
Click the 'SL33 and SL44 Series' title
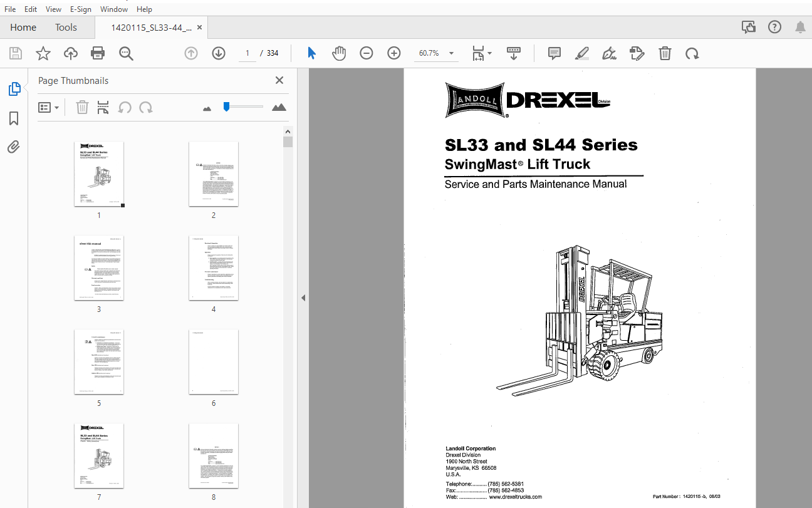(541, 145)
